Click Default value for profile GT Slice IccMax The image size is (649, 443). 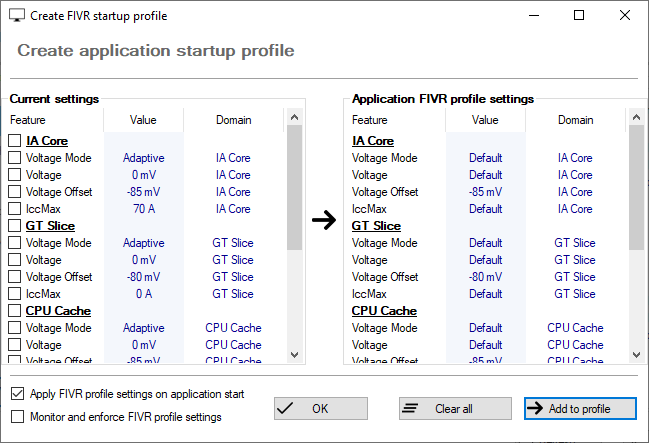tap(486, 294)
